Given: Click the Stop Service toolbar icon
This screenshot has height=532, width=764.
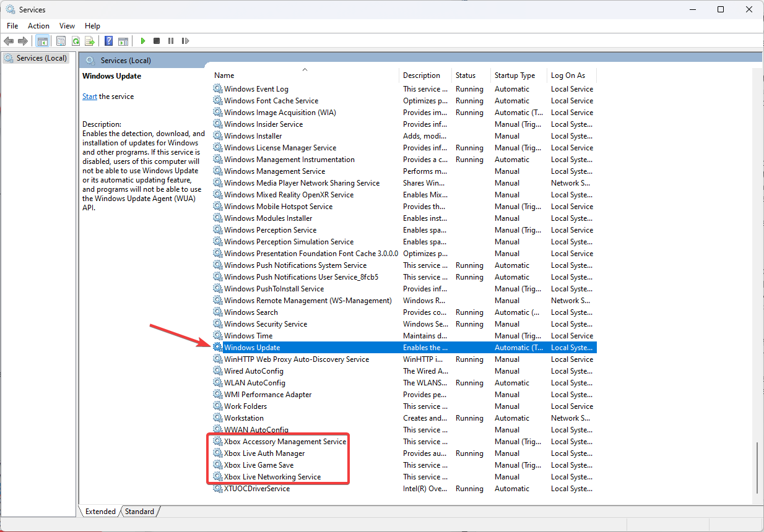Looking at the screenshot, I should tap(157, 41).
